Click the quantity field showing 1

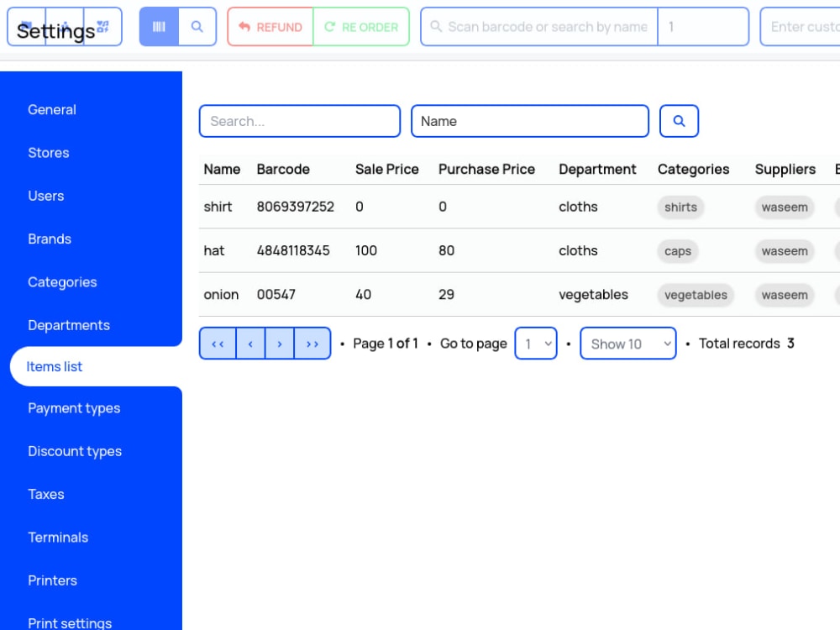pyautogui.click(x=703, y=27)
